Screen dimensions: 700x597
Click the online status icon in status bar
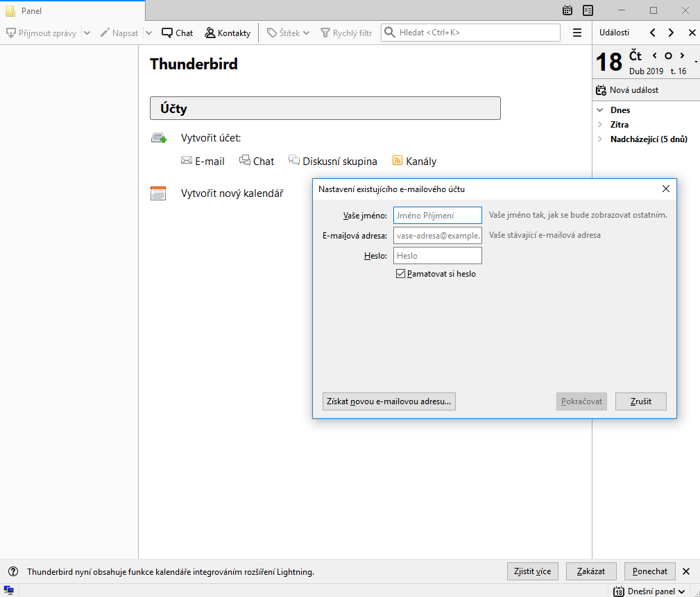[x=8, y=590]
